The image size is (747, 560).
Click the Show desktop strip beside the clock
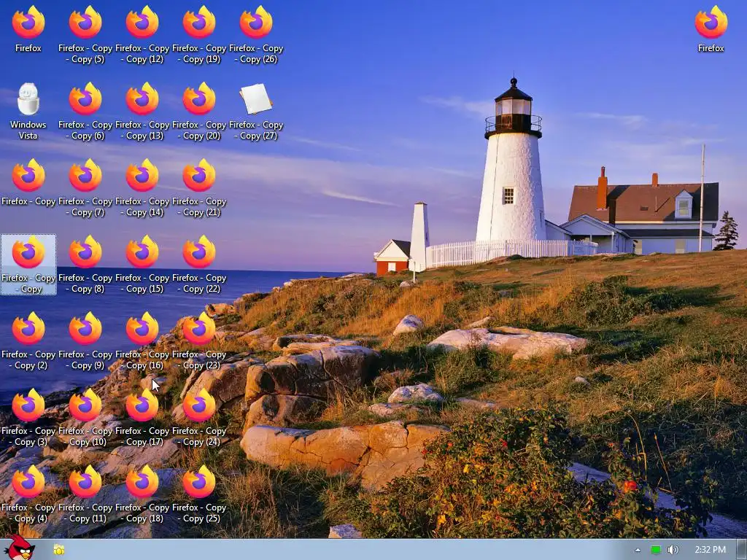click(742, 550)
